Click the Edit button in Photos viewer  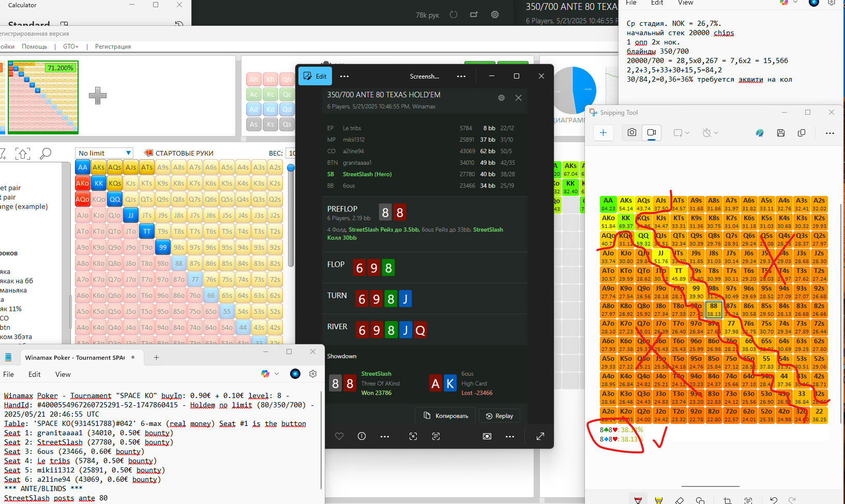[315, 76]
